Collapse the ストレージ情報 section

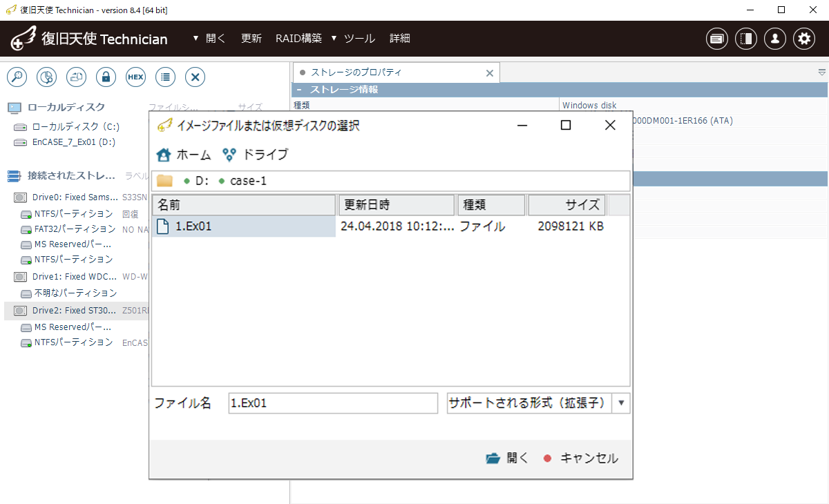point(299,90)
